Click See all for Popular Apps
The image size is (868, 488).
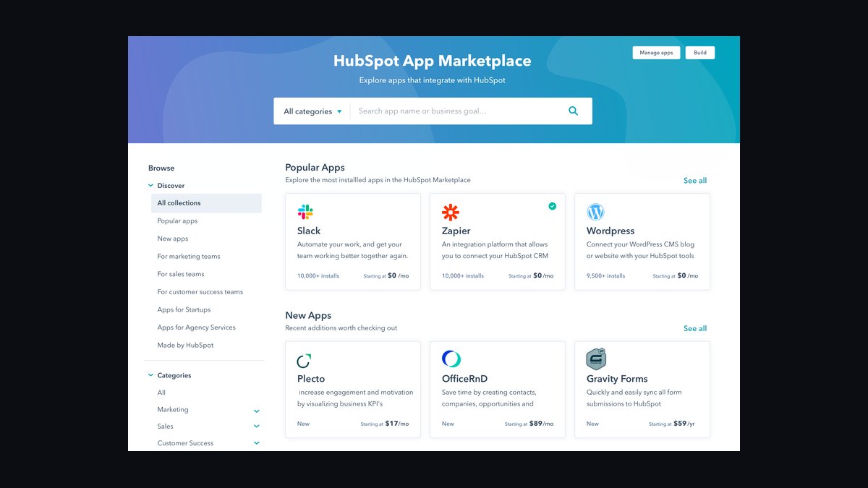pos(695,181)
